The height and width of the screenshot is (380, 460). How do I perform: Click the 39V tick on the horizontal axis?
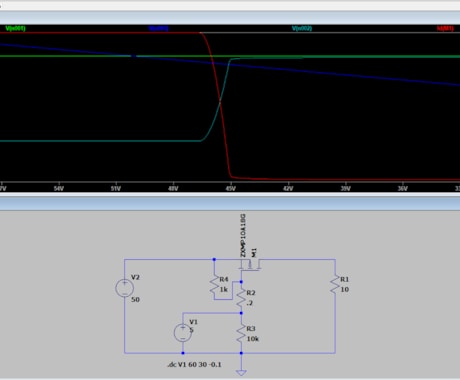[x=346, y=188]
